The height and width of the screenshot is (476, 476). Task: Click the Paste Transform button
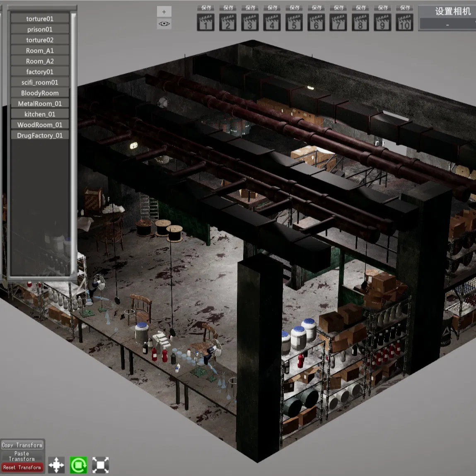(x=22, y=456)
